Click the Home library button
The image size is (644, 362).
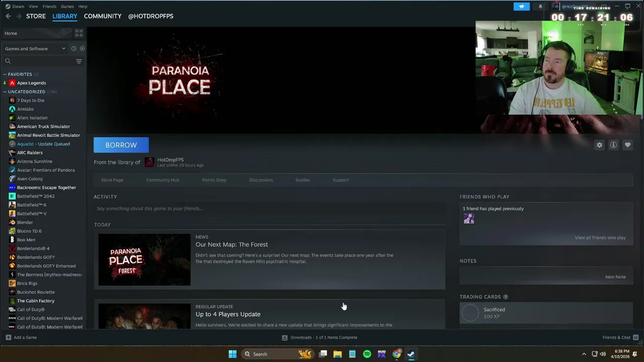coord(36,33)
